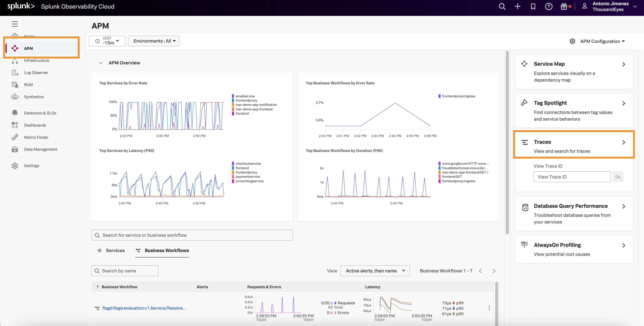Expand the Service Map card chevron
The height and width of the screenshot is (326, 644).
tap(623, 64)
